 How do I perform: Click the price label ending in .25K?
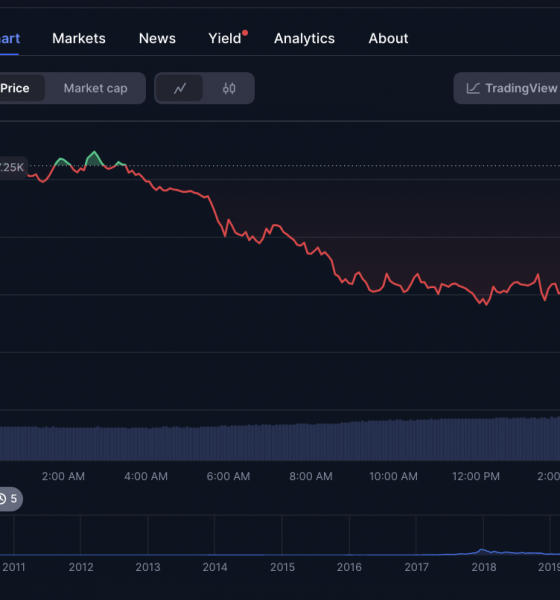(13, 167)
